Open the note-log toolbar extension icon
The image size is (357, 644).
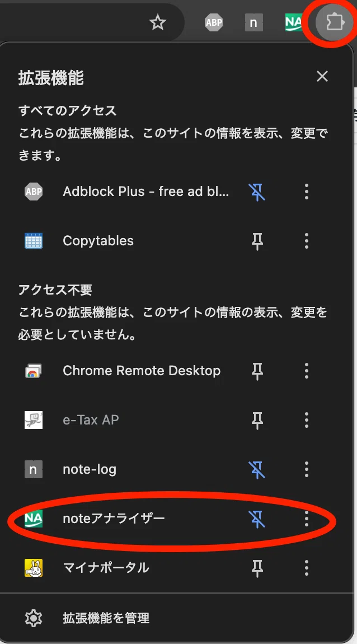[253, 22]
